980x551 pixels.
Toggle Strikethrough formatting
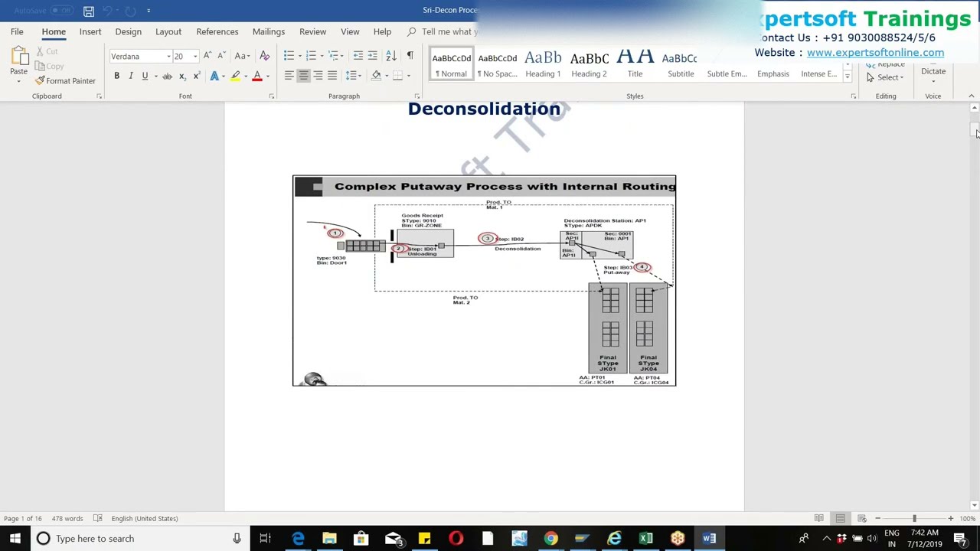click(x=167, y=76)
